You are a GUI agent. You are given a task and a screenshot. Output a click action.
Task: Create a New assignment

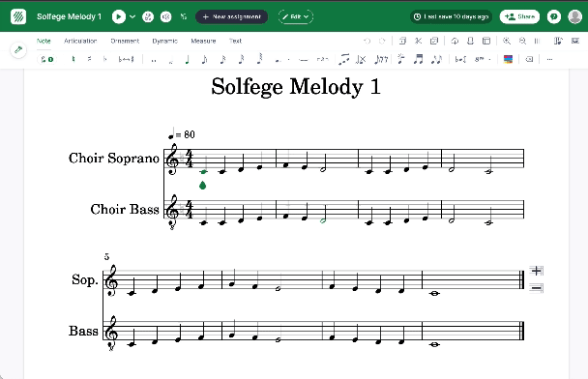(231, 16)
